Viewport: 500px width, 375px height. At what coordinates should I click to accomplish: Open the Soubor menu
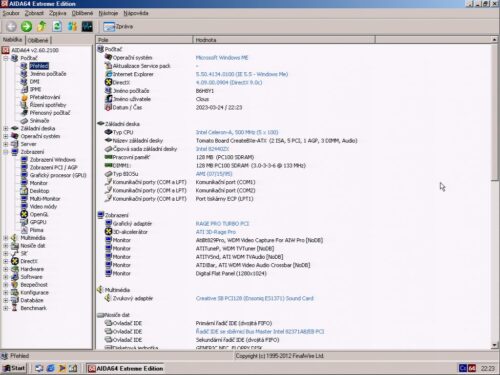(11, 13)
